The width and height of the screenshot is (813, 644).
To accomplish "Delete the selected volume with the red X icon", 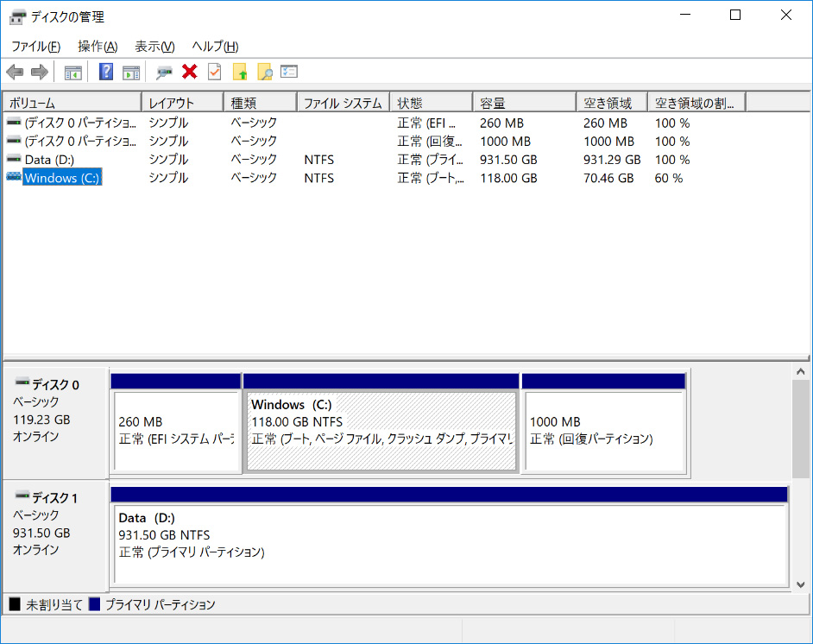I will coord(188,72).
